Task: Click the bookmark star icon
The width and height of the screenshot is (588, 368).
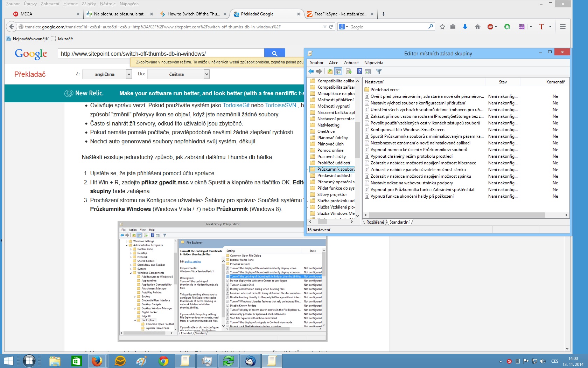Action: coord(442,27)
